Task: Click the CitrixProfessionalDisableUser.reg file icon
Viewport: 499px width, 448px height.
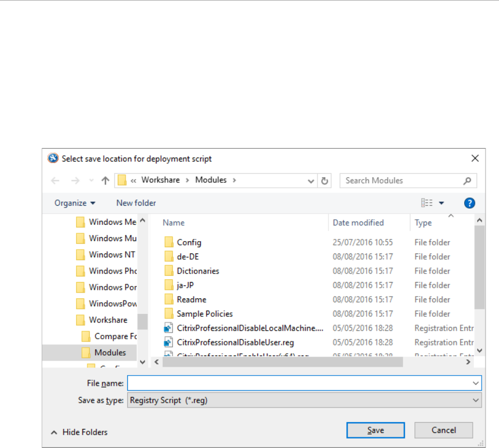Action: point(168,343)
